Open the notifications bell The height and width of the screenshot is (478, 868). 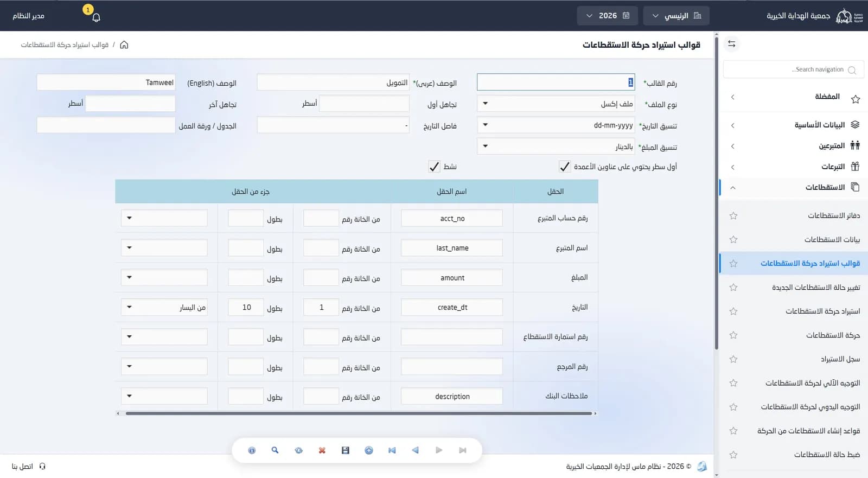96,17
